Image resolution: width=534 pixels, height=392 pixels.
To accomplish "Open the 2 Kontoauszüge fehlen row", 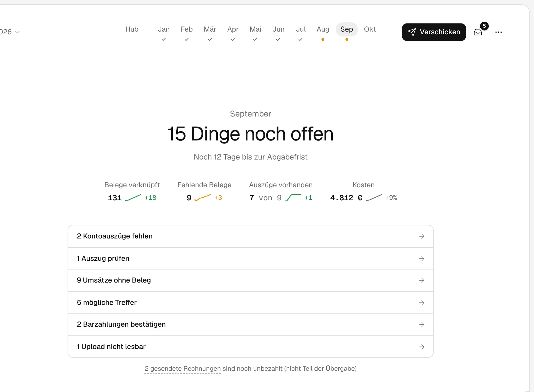I will (250, 236).
